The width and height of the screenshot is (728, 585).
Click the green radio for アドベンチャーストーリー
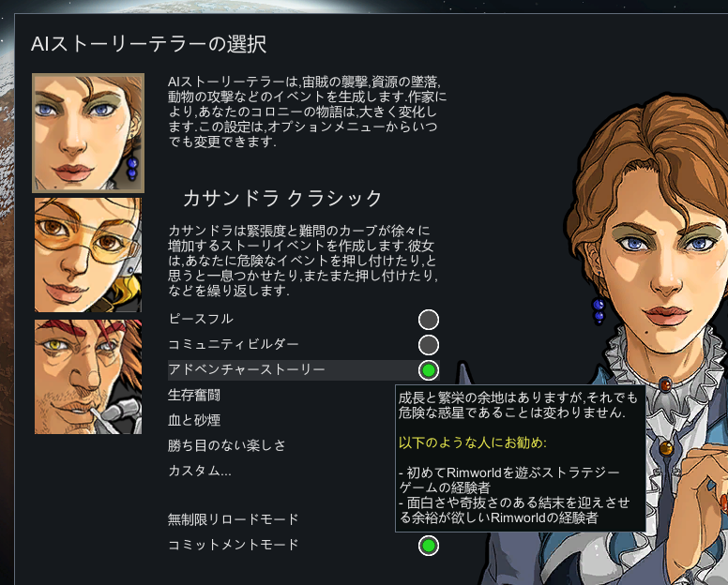pyautogui.click(x=428, y=370)
